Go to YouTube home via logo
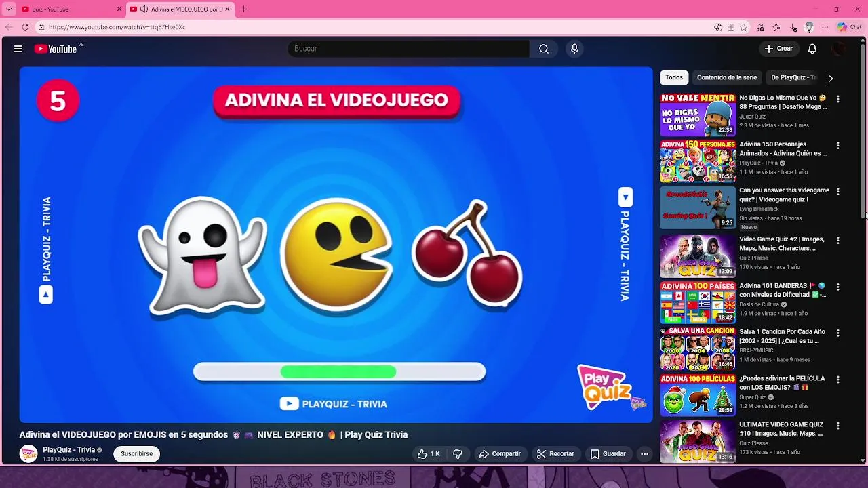The width and height of the screenshot is (868, 488). [x=56, y=49]
